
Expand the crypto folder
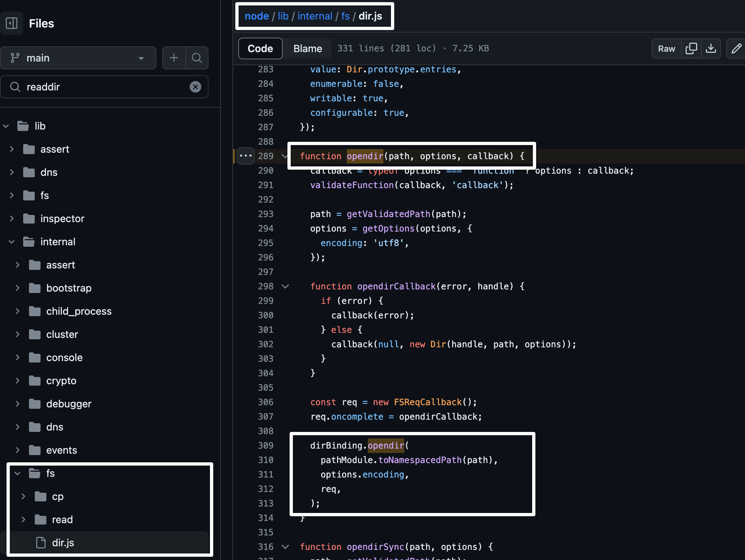pos(18,381)
